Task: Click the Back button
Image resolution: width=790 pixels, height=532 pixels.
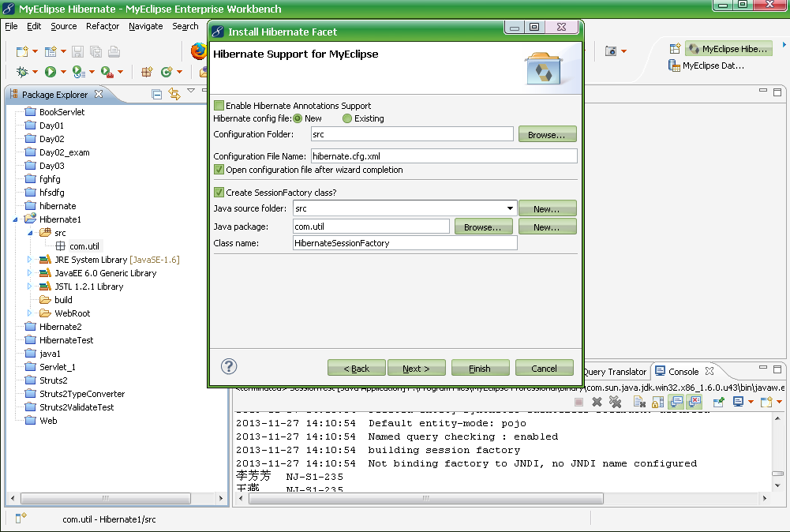Action: coord(356,369)
